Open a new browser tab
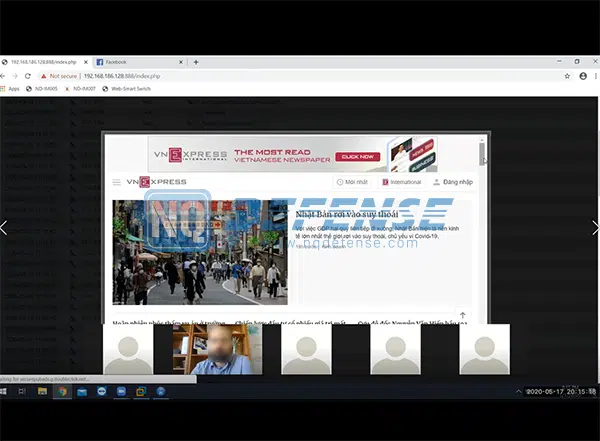This screenshot has width=600, height=441. [x=196, y=62]
